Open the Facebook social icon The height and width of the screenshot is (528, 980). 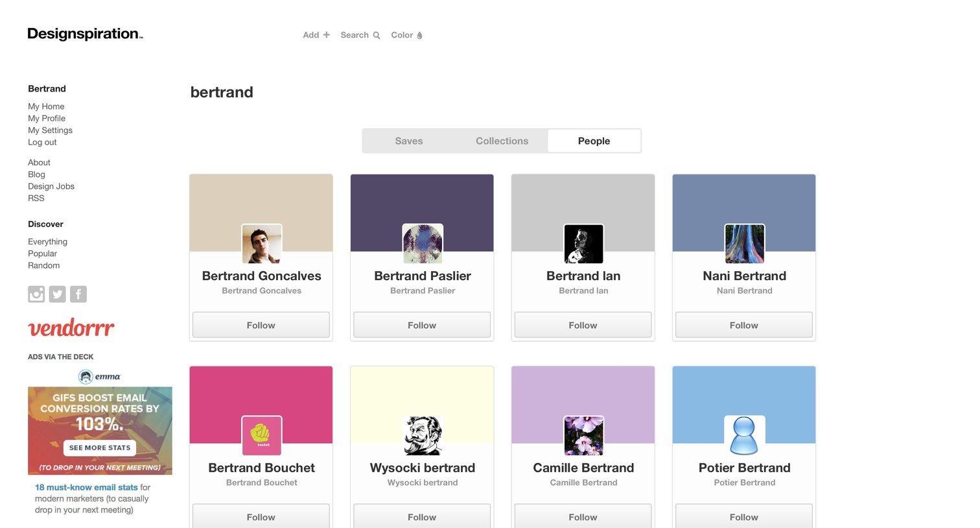78,294
